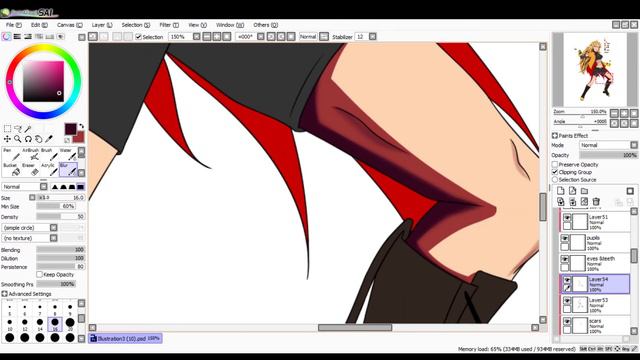Choose the rectangular selection tool
This screenshot has height=360, width=640.
(7, 129)
